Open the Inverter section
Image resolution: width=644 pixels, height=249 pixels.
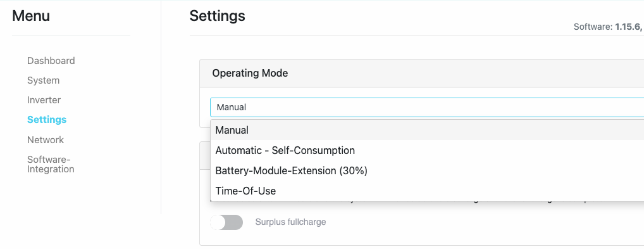44,100
